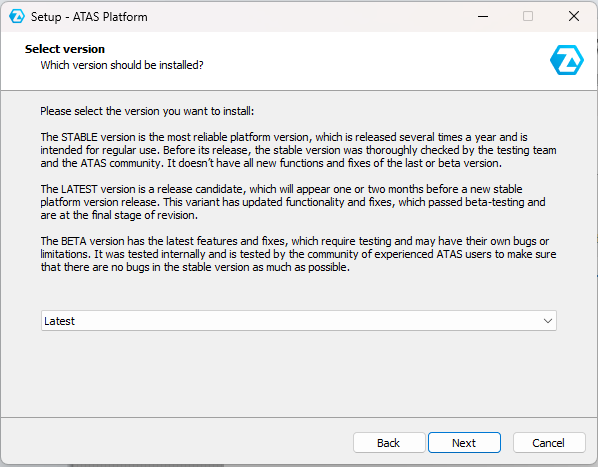Open the version dropdown arrow
This screenshot has height=467, width=598.
pos(548,321)
